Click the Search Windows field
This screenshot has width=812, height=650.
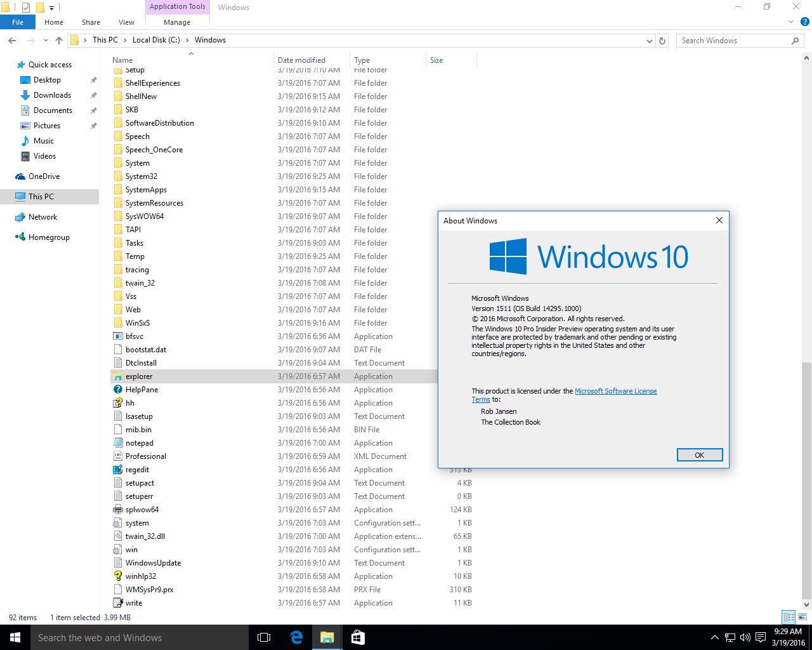click(740, 40)
